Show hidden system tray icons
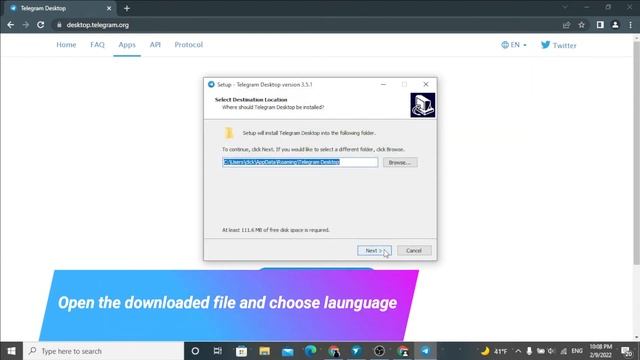 (x=518, y=351)
